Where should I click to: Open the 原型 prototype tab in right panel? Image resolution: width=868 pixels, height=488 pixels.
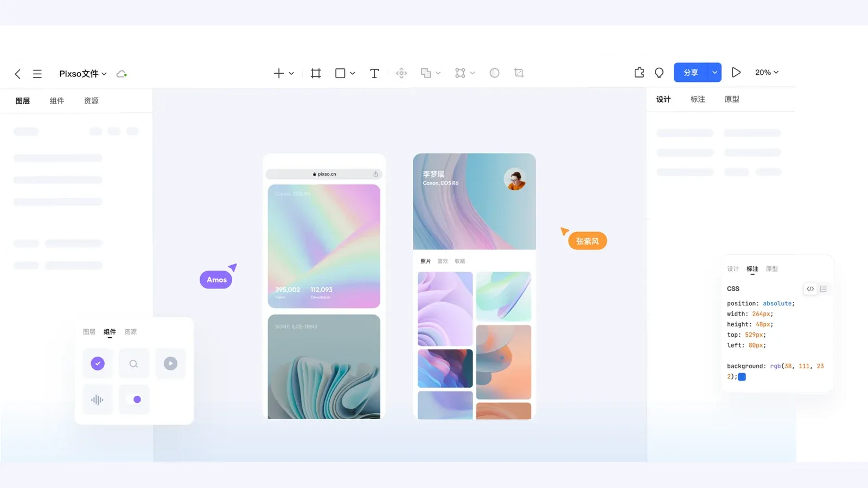(732, 99)
